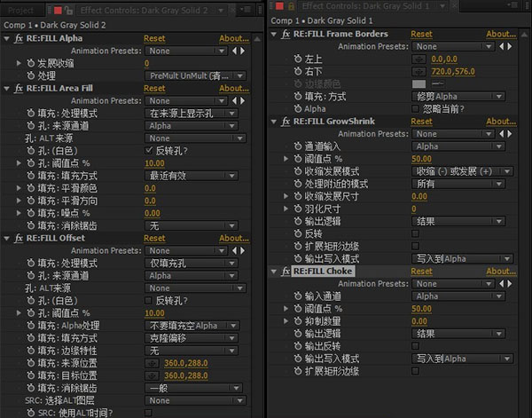Open About for RE:FILL Area Fill
The height and width of the screenshot is (418, 532).
[x=234, y=88]
